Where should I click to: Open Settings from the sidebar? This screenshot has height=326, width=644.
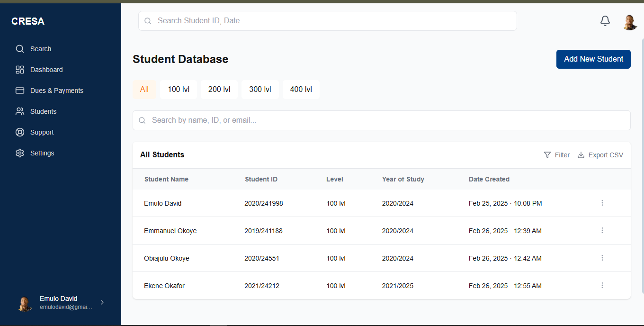point(42,153)
